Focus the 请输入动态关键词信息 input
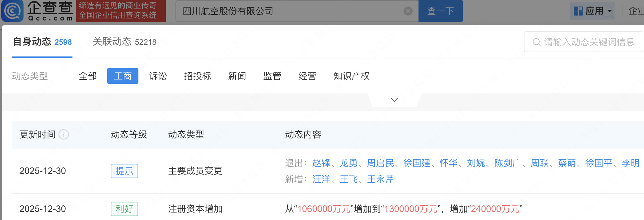Viewport: 644px width, 220px height. 589,42
